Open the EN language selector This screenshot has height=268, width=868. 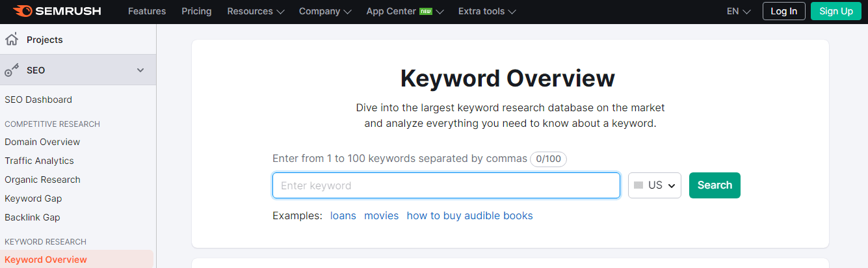[739, 11]
